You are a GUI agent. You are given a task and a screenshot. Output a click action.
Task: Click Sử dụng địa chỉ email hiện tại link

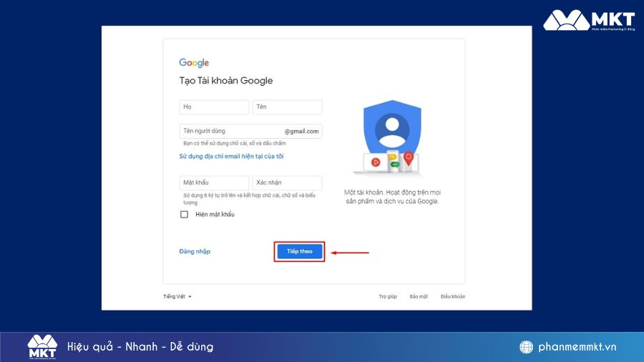tap(231, 156)
